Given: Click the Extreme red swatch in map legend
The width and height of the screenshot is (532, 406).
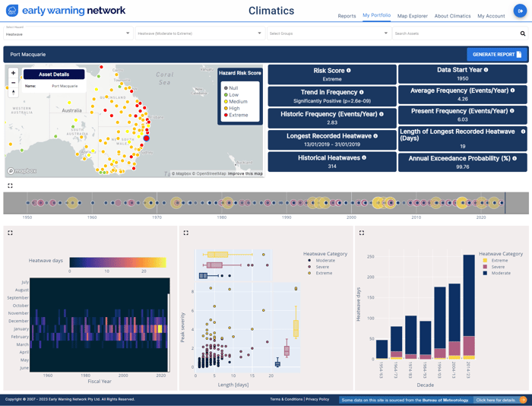Looking at the screenshot, I should tap(226, 115).
